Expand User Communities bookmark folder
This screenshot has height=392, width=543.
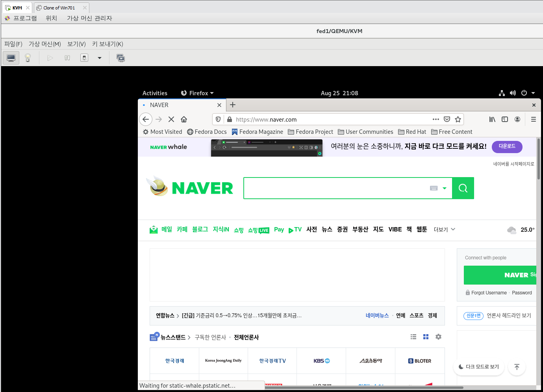[365, 132]
